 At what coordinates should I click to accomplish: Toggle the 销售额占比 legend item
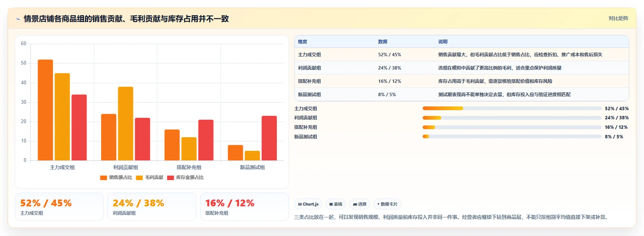(116, 177)
